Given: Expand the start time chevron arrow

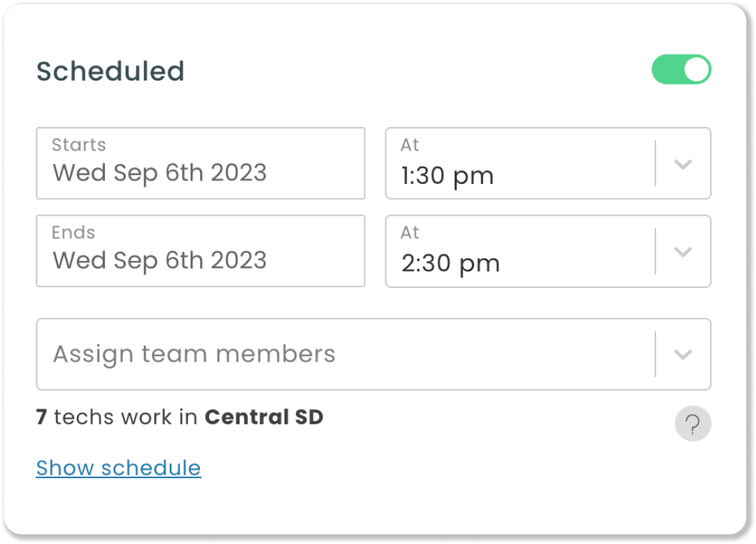Looking at the screenshot, I should click(683, 164).
